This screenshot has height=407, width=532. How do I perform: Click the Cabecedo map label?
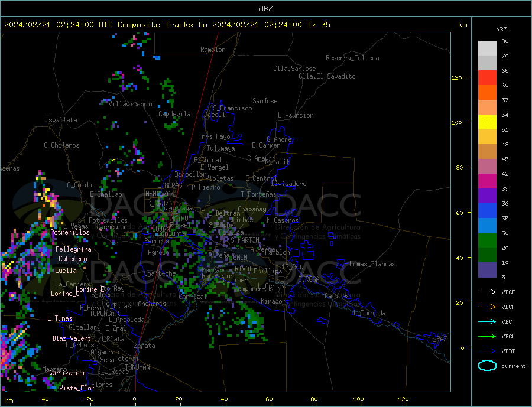coord(73,259)
